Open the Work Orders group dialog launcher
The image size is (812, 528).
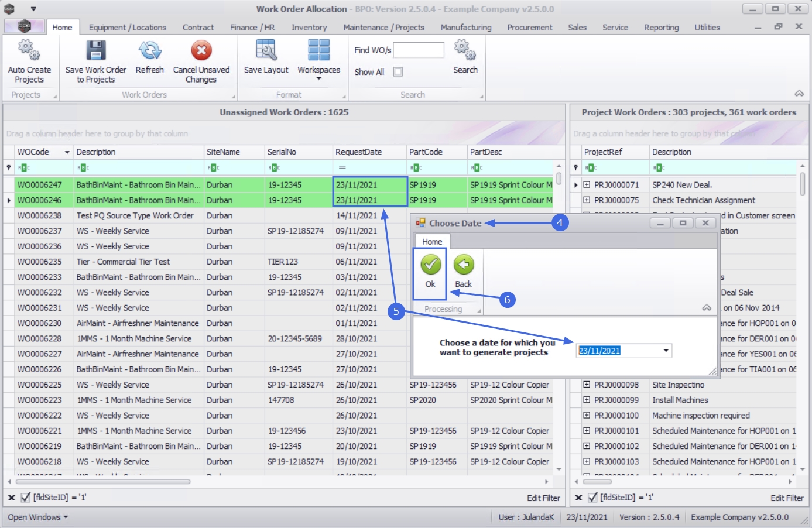[233, 97]
